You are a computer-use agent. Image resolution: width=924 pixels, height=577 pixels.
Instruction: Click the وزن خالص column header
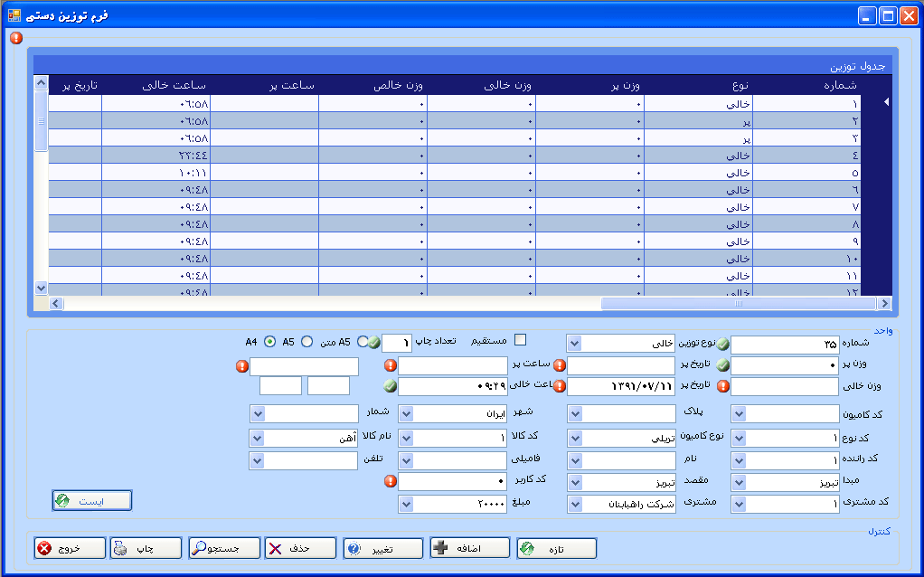click(373, 85)
